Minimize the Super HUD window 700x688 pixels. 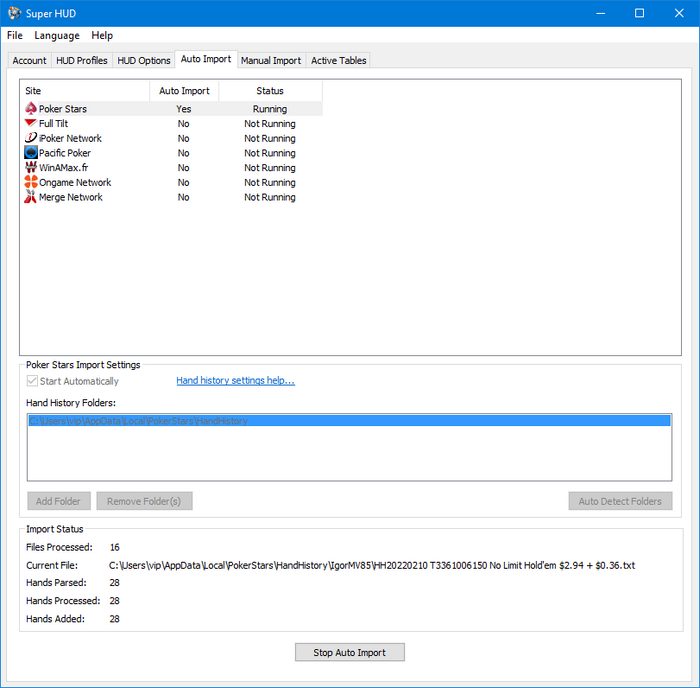tap(600, 13)
